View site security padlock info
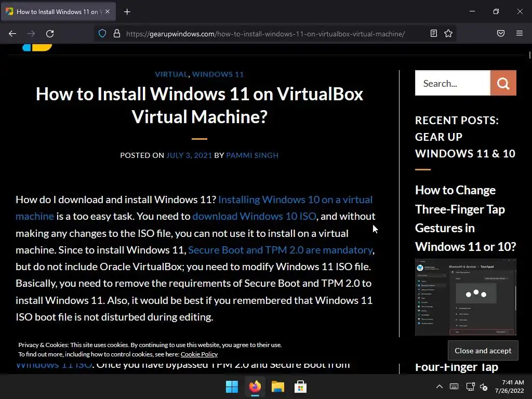 click(117, 33)
